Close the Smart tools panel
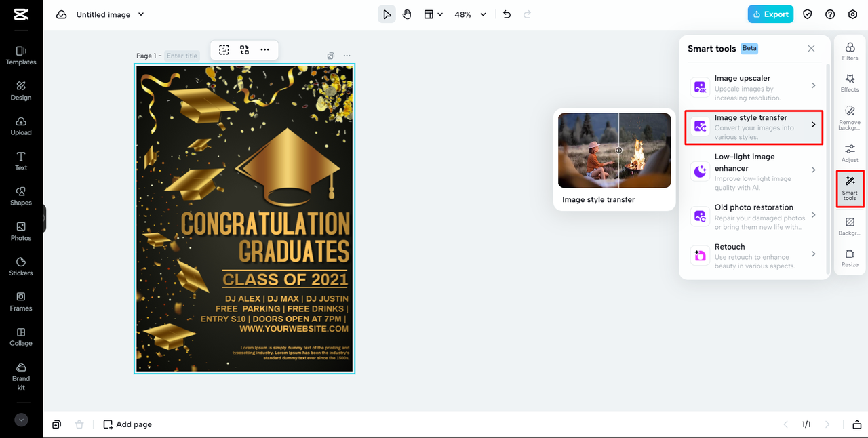The height and width of the screenshot is (438, 868). [811, 49]
